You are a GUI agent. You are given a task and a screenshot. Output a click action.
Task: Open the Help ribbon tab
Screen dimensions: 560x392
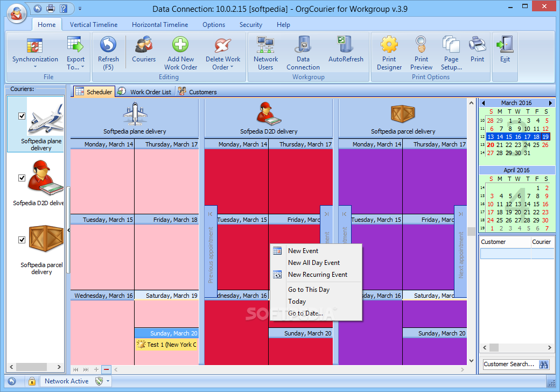283,25
